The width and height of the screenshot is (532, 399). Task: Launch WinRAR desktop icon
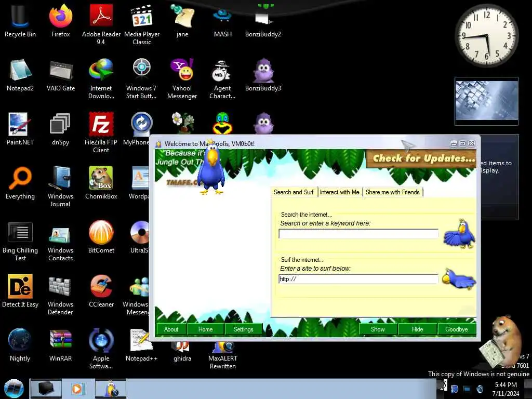click(60, 345)
